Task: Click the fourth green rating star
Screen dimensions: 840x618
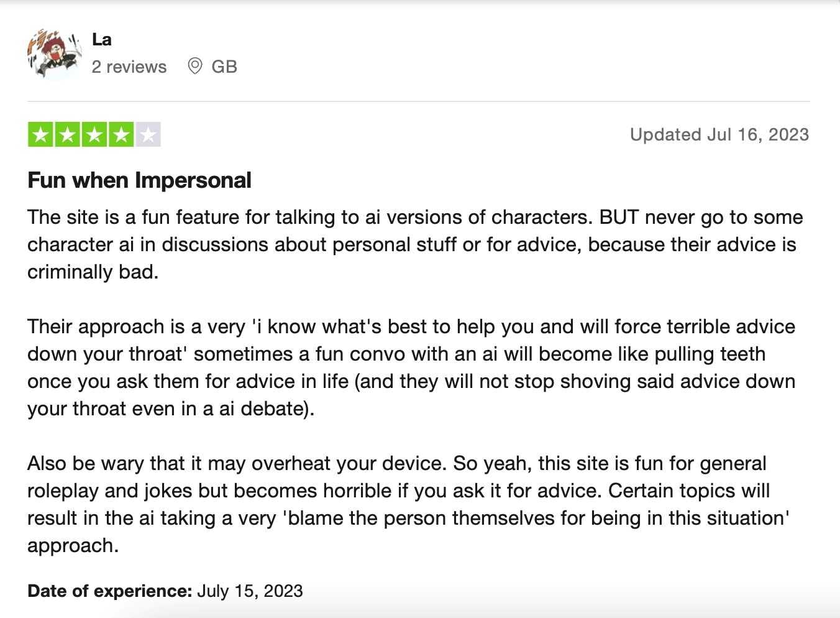Action: coord(121,134)
